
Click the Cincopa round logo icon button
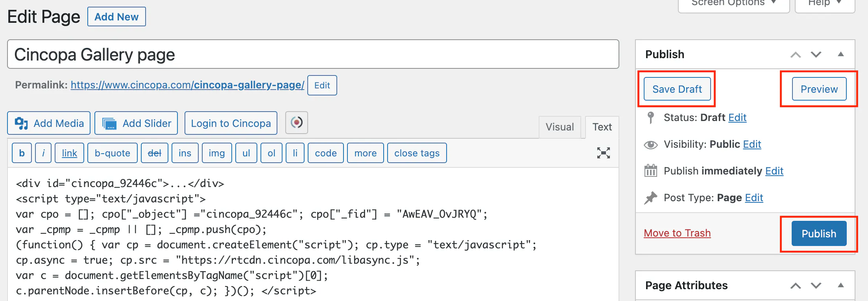click(297, 123)
